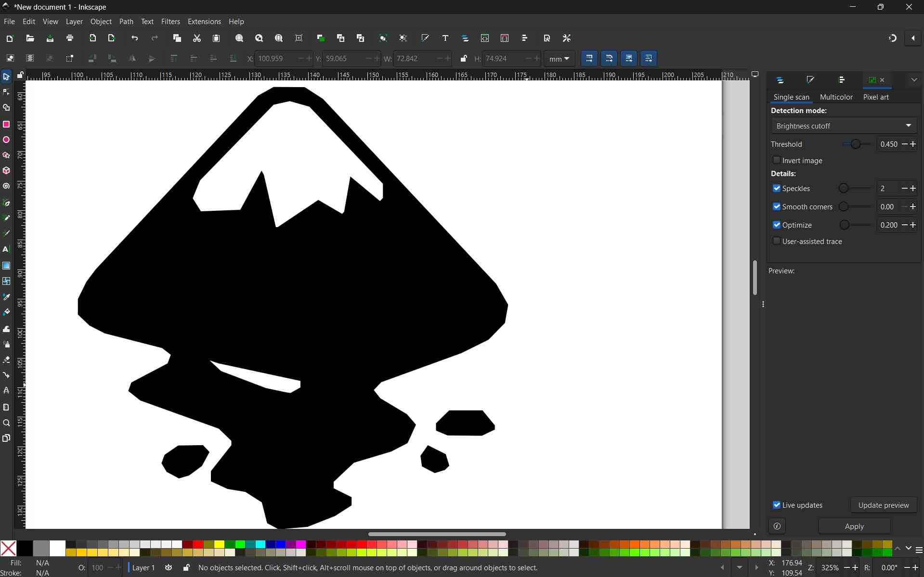The image size is (924, 577).
Task: Open the Path menu
Action: click(x=126, y=22)
